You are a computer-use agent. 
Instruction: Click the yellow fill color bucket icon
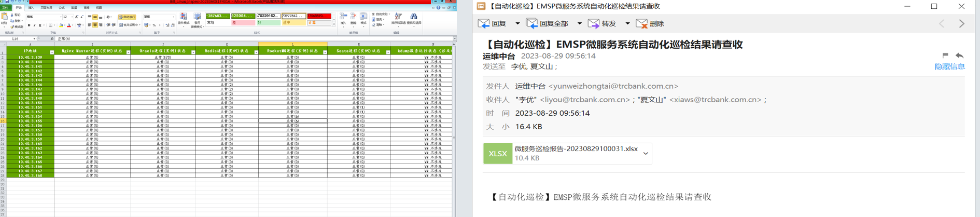point(61,25)
